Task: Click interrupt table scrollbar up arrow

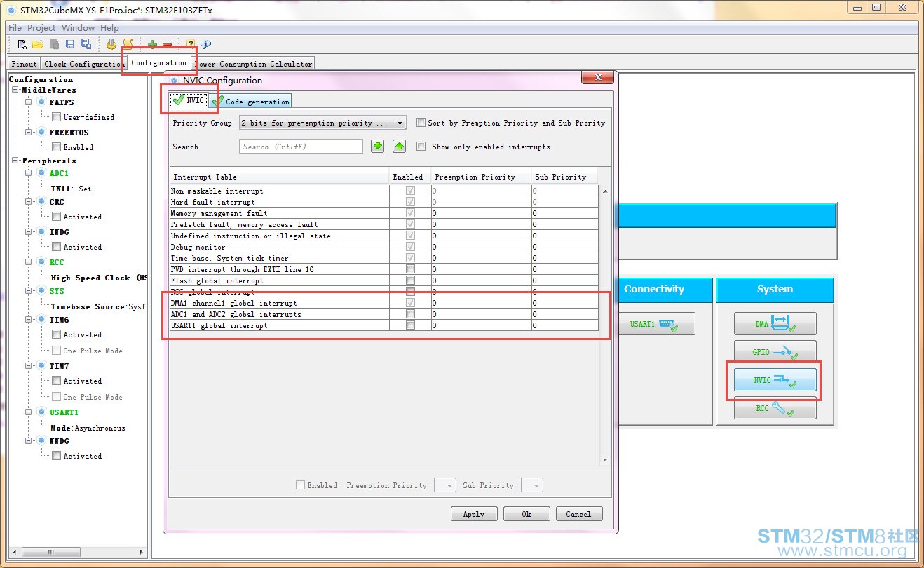Action: [x=605, y=191]
